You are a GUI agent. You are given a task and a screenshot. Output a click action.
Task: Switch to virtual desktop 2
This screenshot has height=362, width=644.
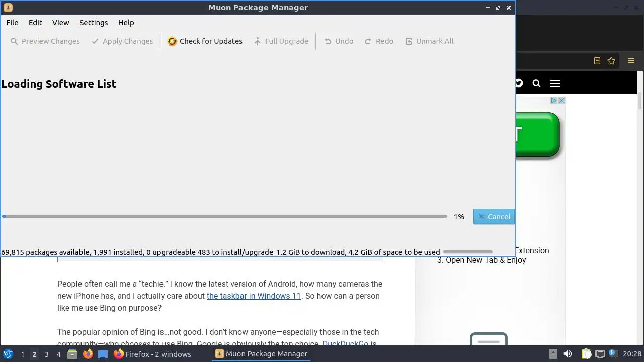(34, 354)
